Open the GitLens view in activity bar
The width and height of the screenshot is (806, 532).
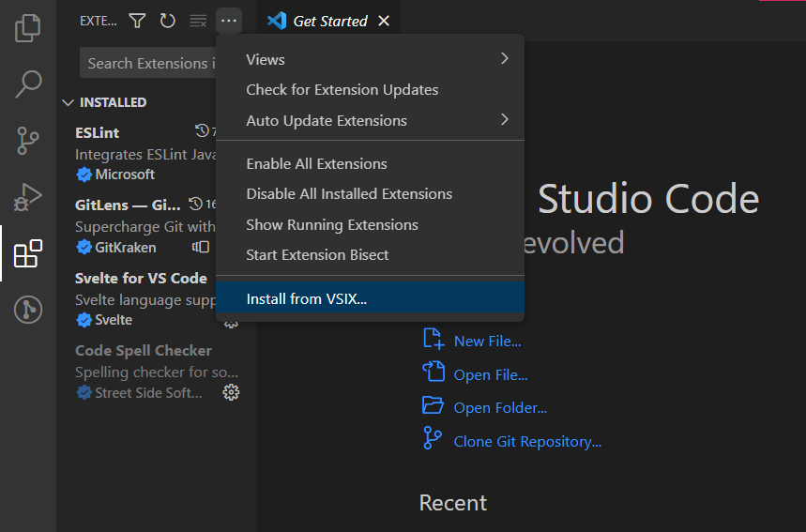tap(28, 311)
